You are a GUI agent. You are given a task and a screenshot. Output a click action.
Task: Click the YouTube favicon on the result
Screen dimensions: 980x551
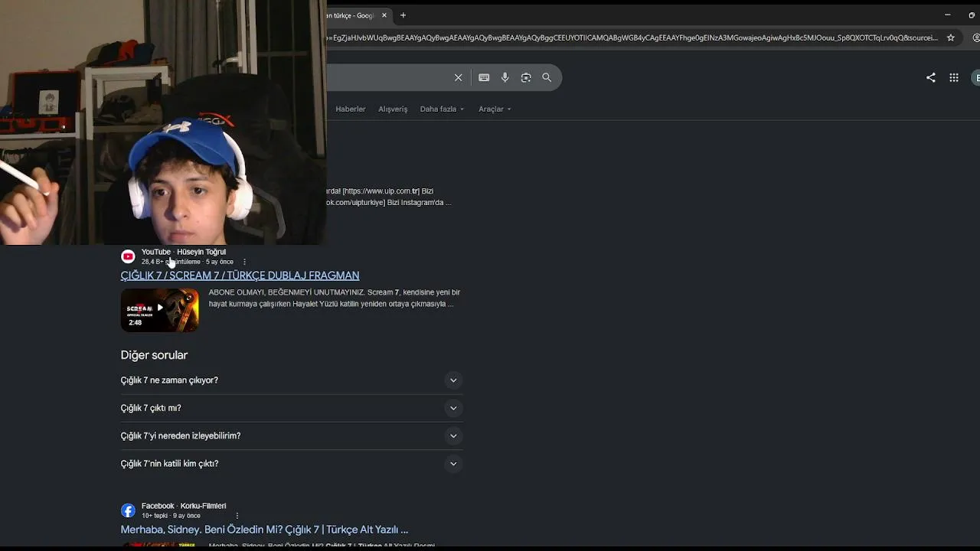click(x=128, y=256)
